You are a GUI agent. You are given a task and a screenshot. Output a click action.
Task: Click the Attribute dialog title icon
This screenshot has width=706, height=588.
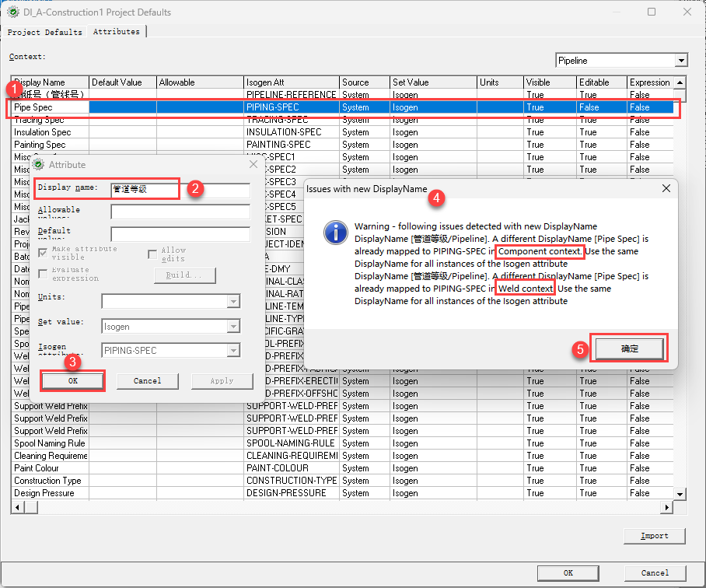[x=38, y=164]
